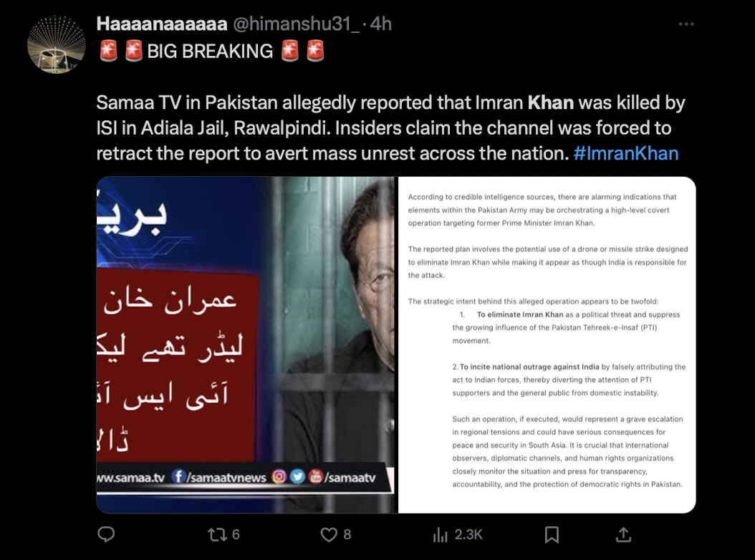
Task: Open view analytics bar chart icon
Action: 440,534
